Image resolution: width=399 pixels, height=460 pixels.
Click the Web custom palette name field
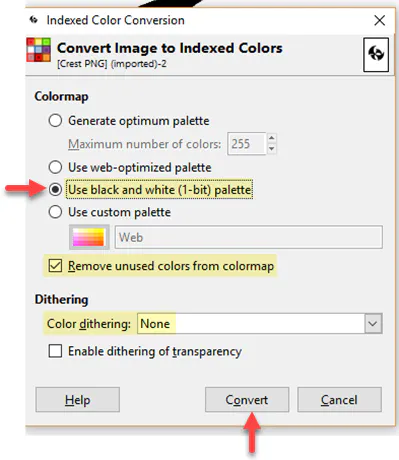coord(249,237)
